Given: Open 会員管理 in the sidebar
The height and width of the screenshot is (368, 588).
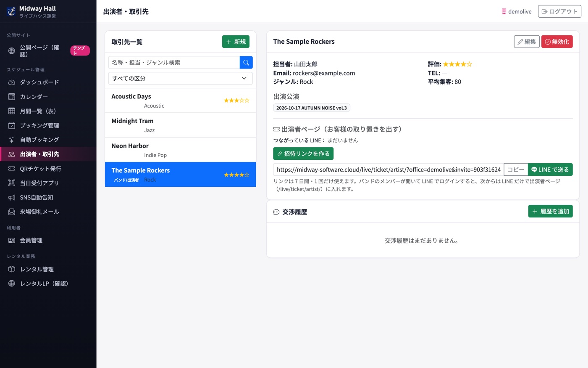Looking at the screenshot, I should coord(48,241).
